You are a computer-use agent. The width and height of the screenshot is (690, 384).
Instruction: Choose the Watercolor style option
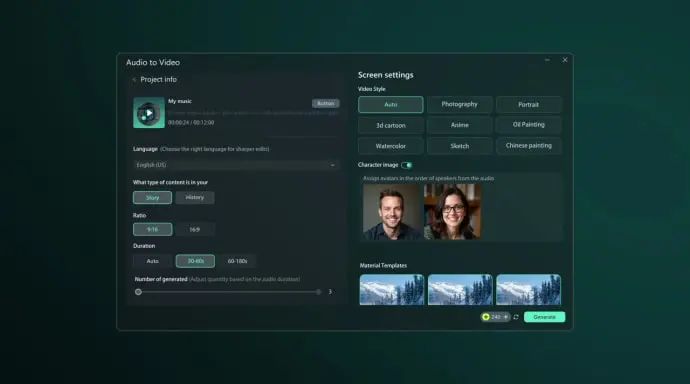(391, 146)
